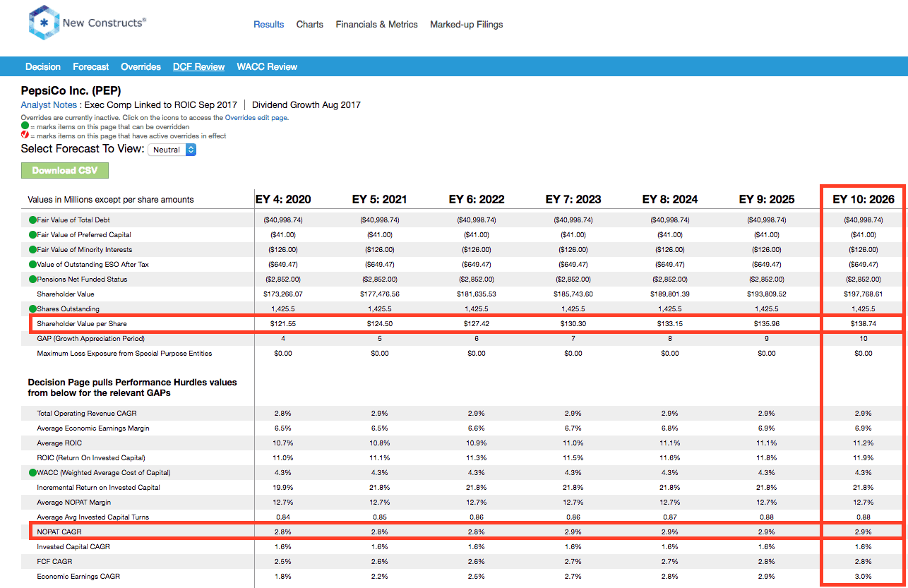908x588 pixels.
Task: Click the Shareholder Value row label
Action: pyautogui.click(x=66, y=294)
